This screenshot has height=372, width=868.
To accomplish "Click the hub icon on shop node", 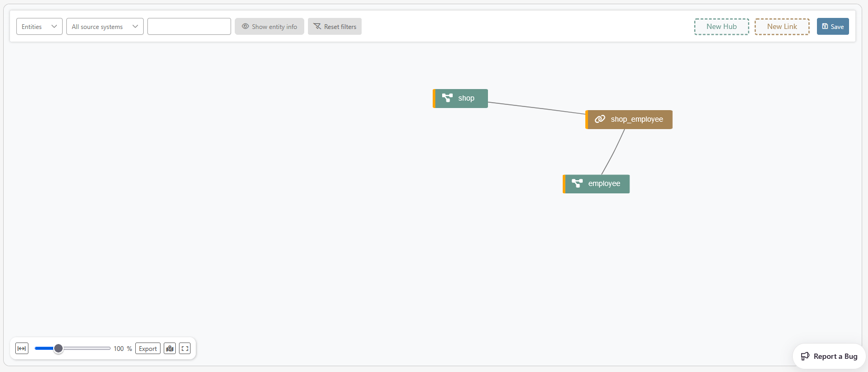I will coord(447,98).
